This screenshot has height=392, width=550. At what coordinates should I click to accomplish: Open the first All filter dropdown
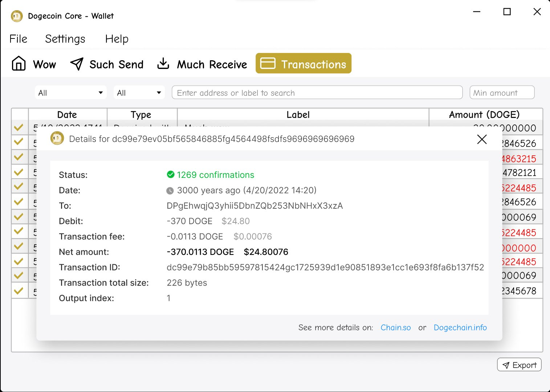[70, 93]
